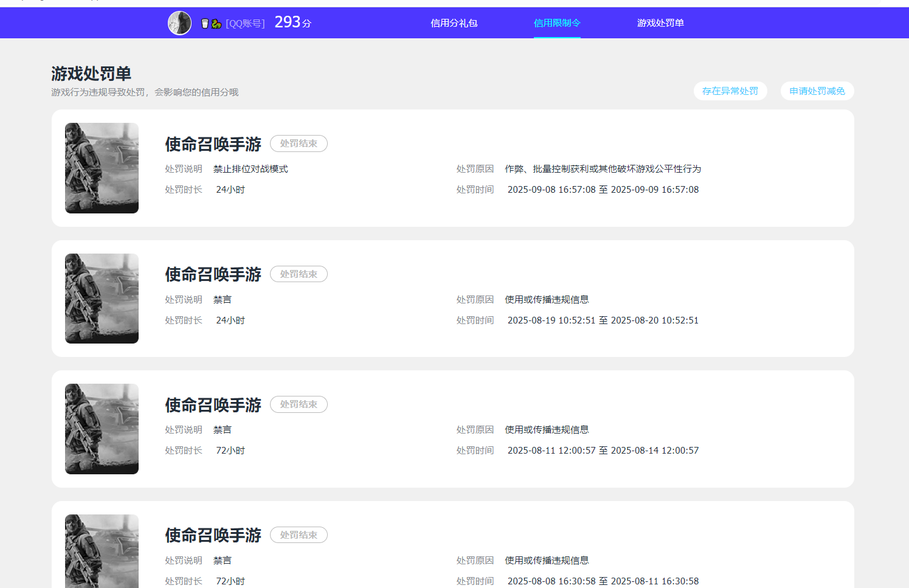Click game thumbnail of the 2025-08-19 penalty

point(102,299)
